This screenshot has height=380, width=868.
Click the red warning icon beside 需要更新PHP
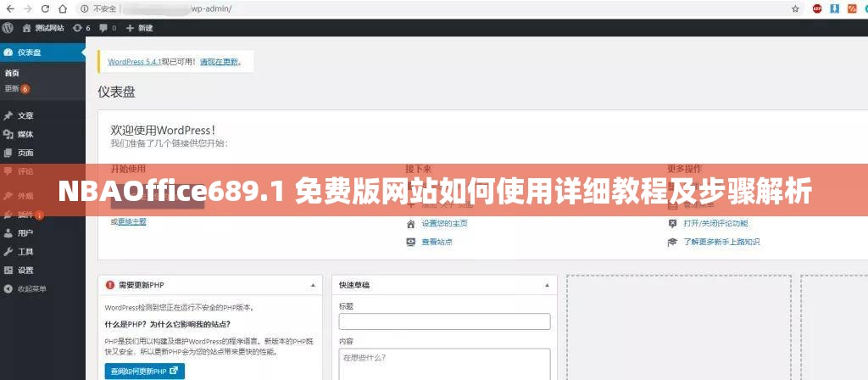109,285
